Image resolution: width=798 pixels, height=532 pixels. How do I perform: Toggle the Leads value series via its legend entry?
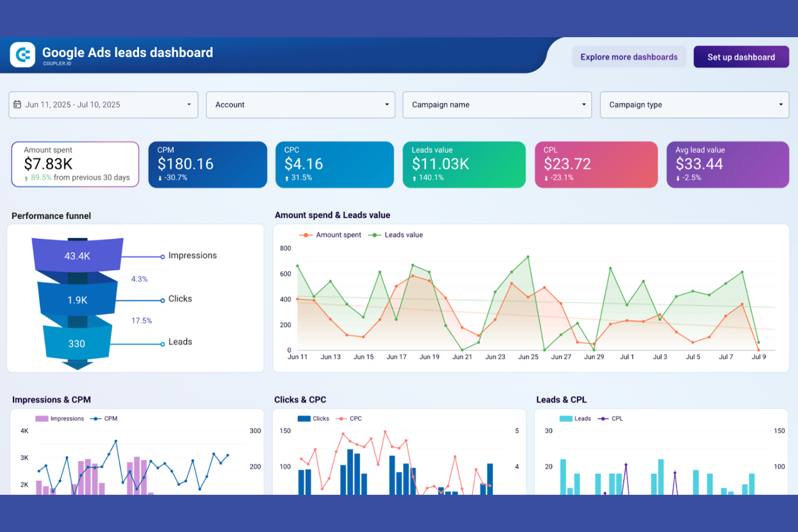tap(403, 234)
